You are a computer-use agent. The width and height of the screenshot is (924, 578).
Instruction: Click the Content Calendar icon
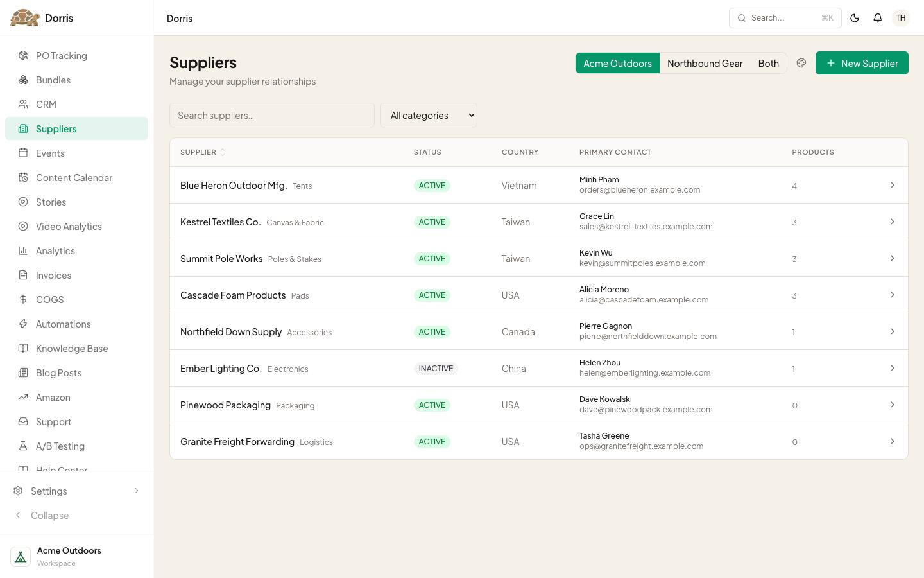[x=23, y=178]
